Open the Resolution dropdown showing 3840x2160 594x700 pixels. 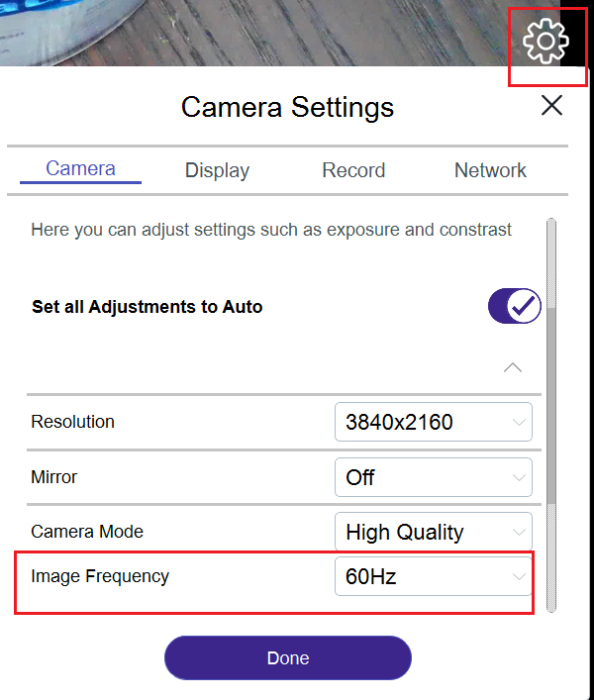click(433, 422)
